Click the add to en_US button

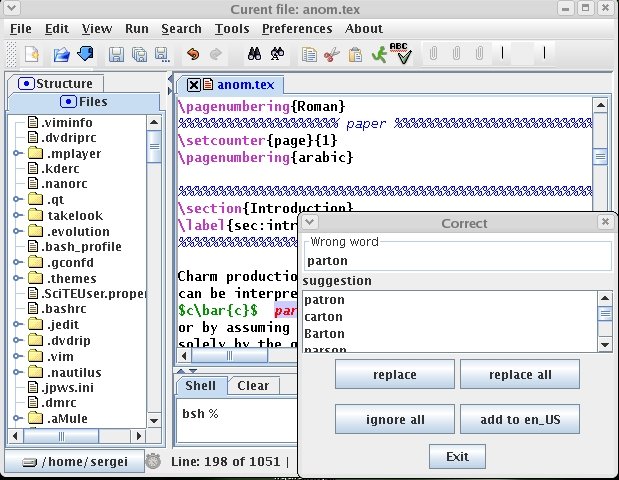point(520,419)
